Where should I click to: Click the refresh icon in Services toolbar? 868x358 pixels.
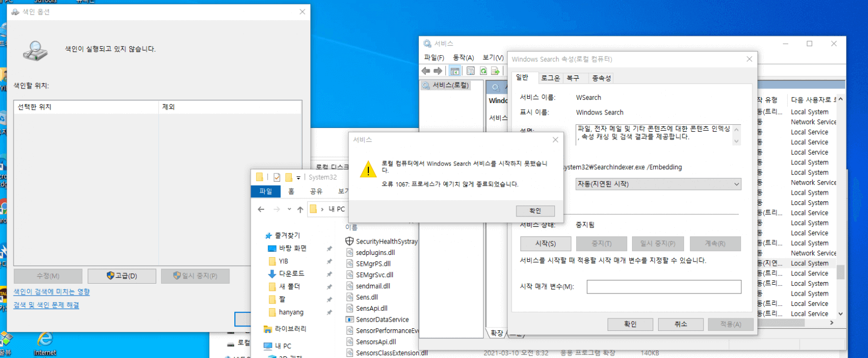483,71
